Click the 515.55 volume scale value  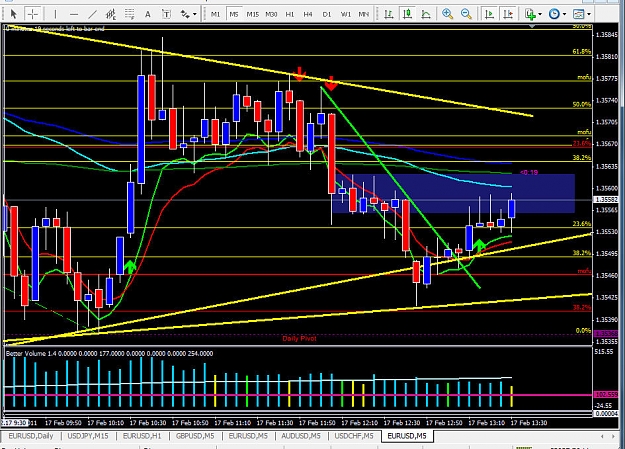coord(604,352)
